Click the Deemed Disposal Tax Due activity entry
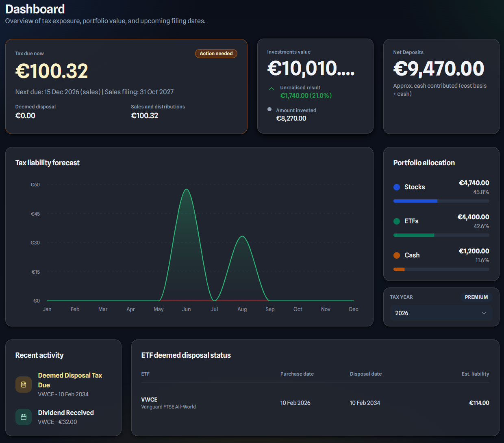 pyautogui.click(x=70, y=380)
